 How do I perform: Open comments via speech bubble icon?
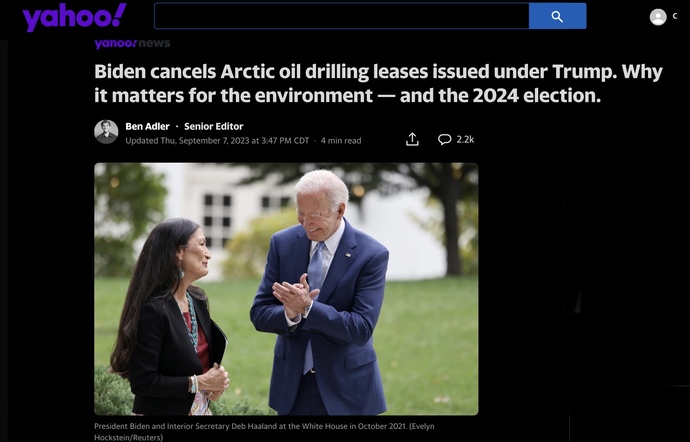click(444, 139)
